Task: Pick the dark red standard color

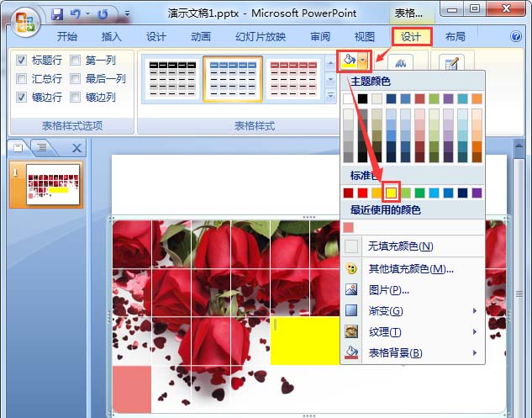Action: point(348,193)
